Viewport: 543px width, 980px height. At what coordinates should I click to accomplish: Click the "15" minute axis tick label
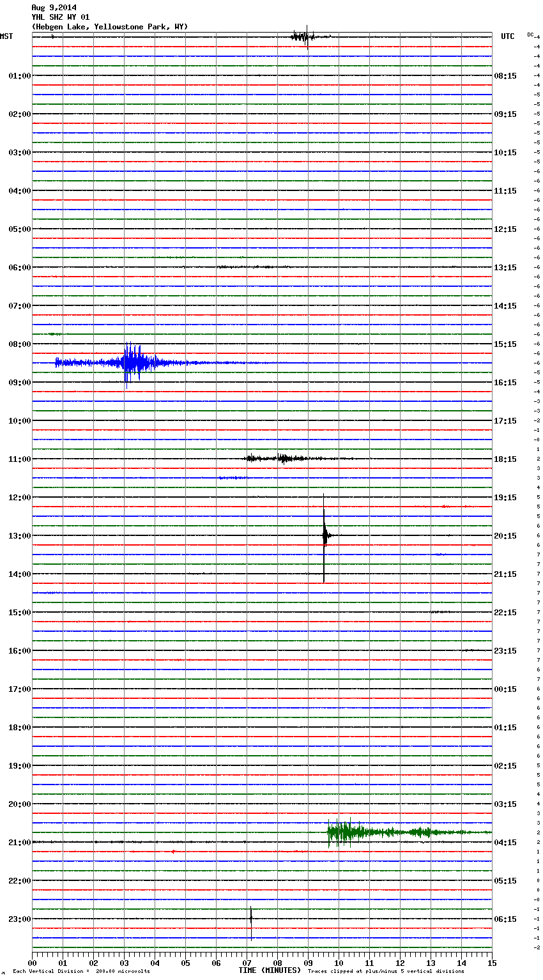[x=492, y=963]
